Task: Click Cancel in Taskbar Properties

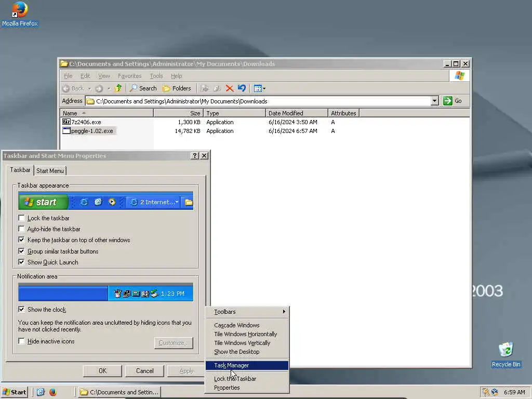Action: 145,371
